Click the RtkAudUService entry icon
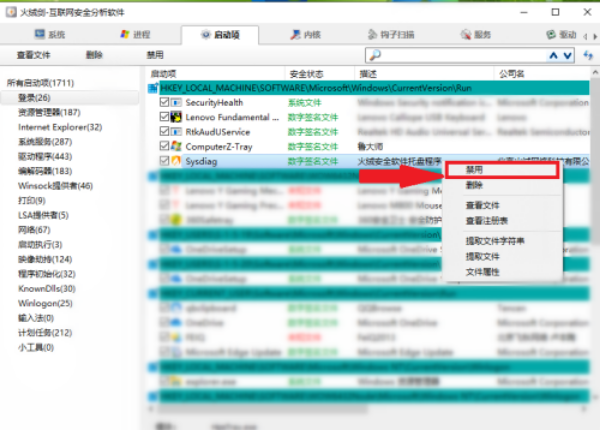Screen dimensions: 601x433 (x=176, y=132)
